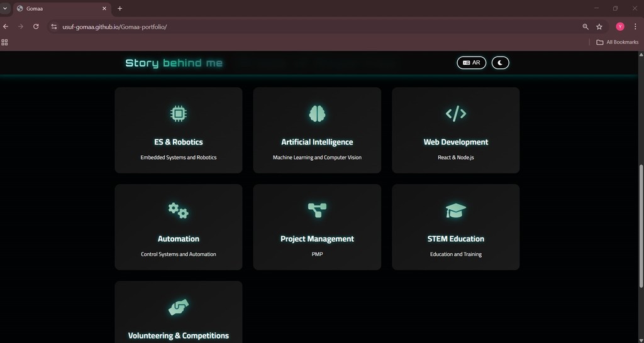Switch language using the AR button
The width and height of the screenshot is (644, 343).
472,63
